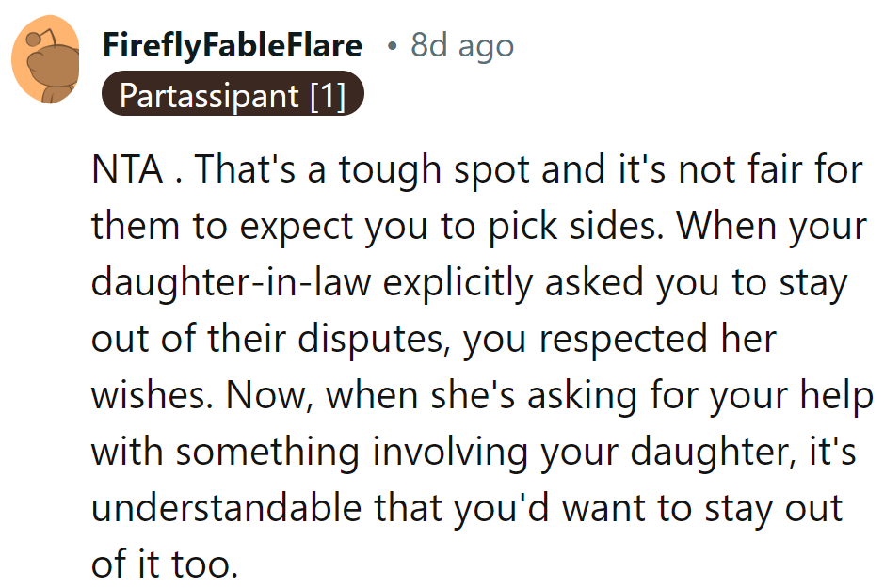The height and width of the screenshot is (588, 884).
Task: Click the dot separator before the timestamp
Action: (x=392, y=45)
